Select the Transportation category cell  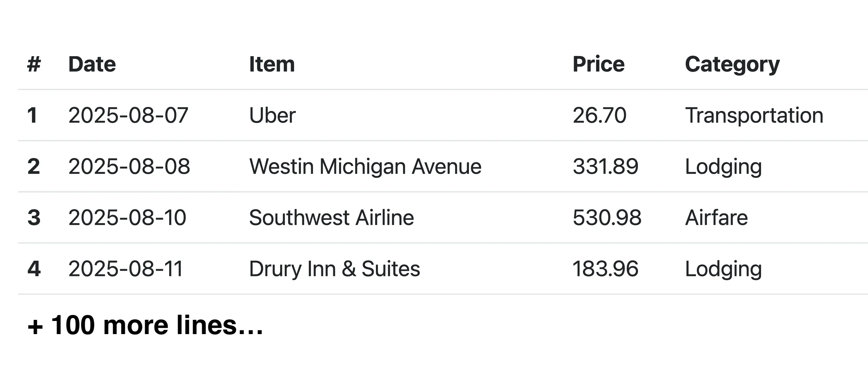[754, 115]
